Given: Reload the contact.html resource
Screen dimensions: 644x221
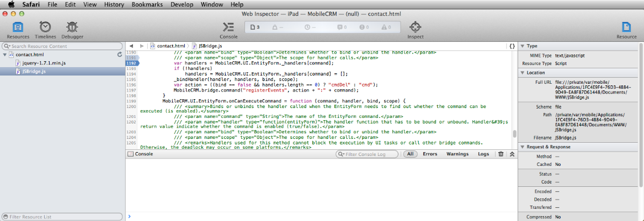Looking at the screenshot, I should coord(120,55).
